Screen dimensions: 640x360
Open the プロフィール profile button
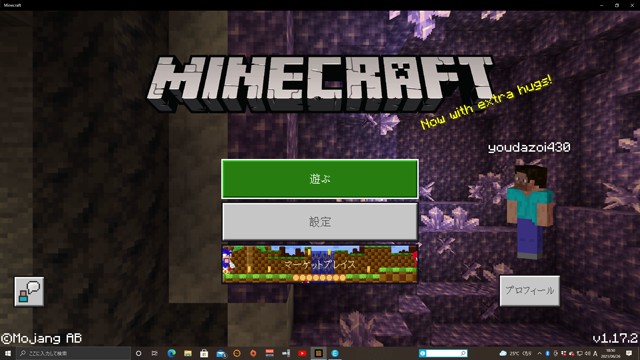530,291
